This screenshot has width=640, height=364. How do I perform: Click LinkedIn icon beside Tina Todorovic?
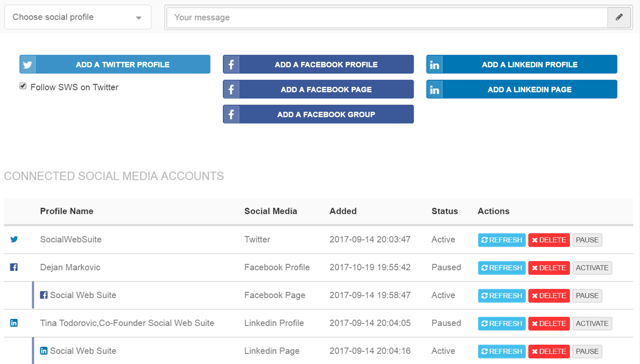[14, 323]
